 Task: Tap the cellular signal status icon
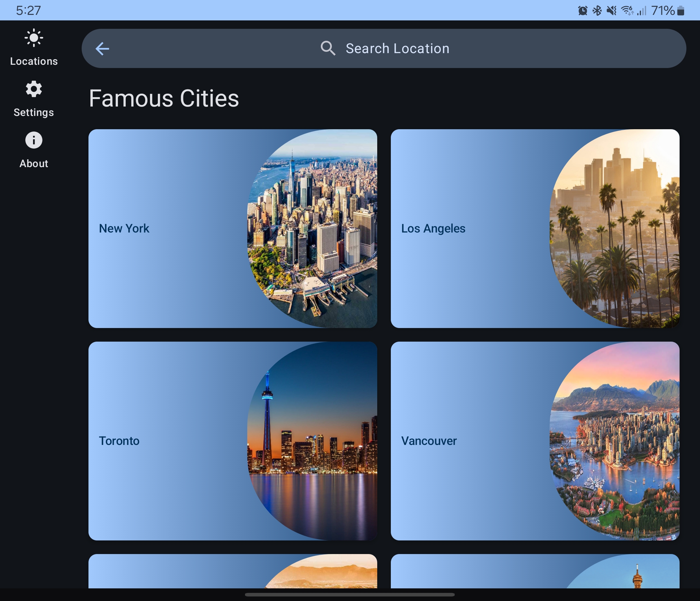pos(642,11)
